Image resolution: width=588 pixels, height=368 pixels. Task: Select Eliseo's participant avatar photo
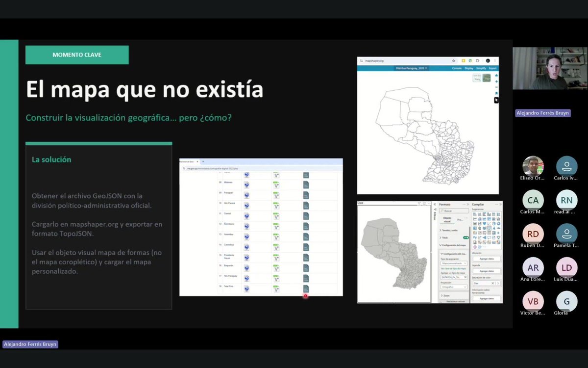coord(533,166)
